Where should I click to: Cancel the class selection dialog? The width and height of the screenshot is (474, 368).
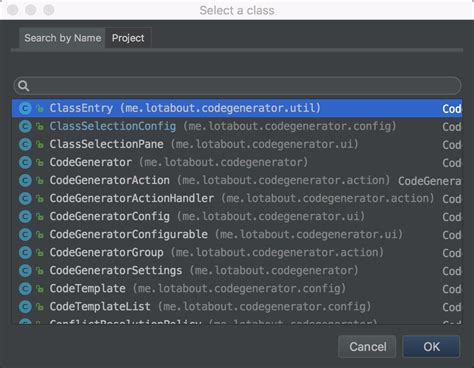367,347
